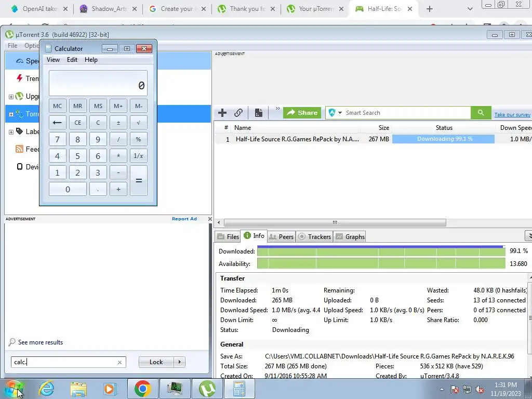Close the left advertisement panel
This screenshot has width=532, height=399.
click(x=210, y=219)
